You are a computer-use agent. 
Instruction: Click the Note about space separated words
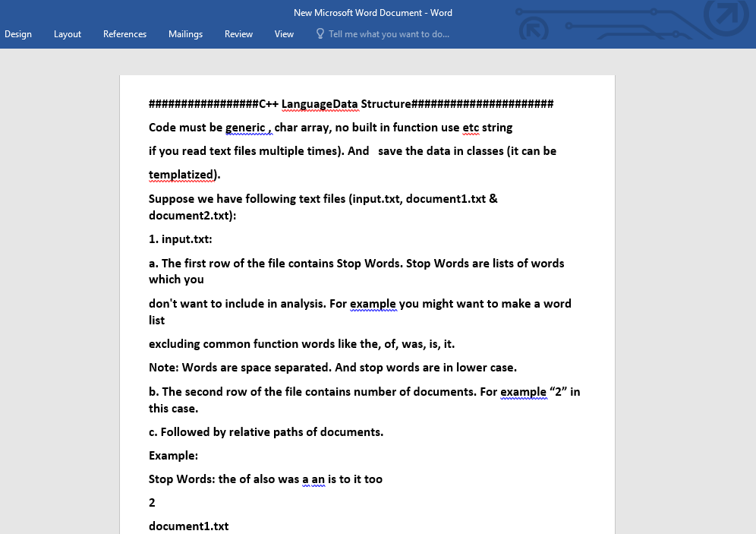332,367
